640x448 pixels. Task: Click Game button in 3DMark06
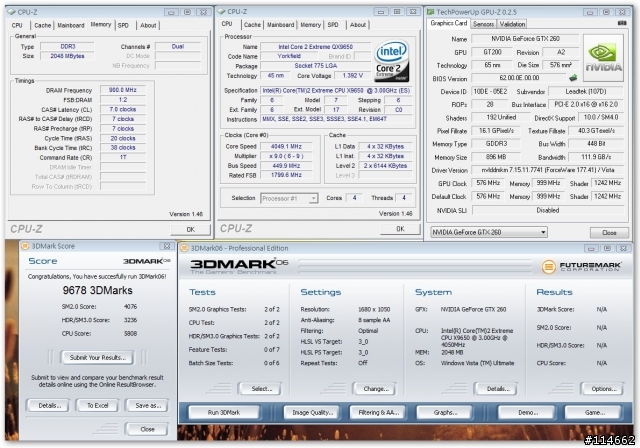[x=594, y=413]
